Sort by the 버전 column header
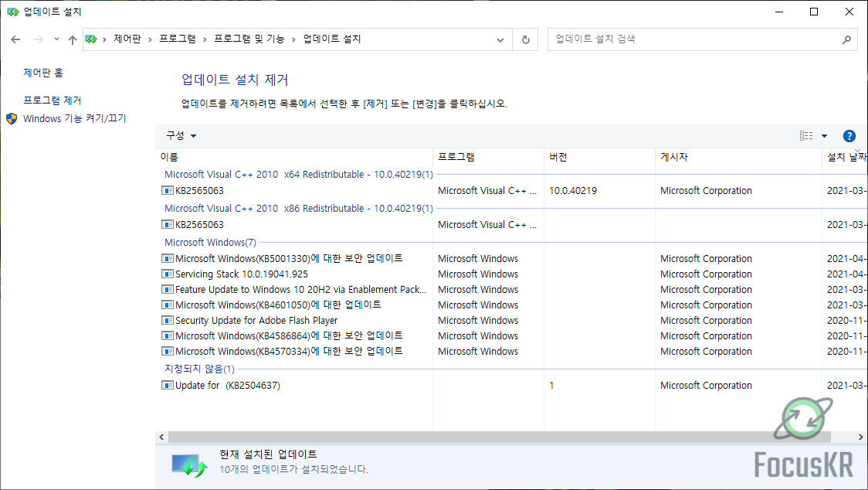Screen dimensions: 868x490 (x=599, y=157)
